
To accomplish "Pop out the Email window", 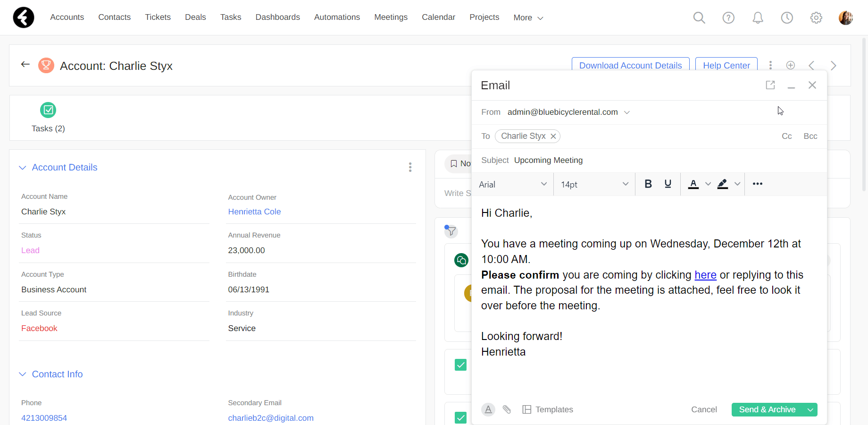I will coord(770,85).
